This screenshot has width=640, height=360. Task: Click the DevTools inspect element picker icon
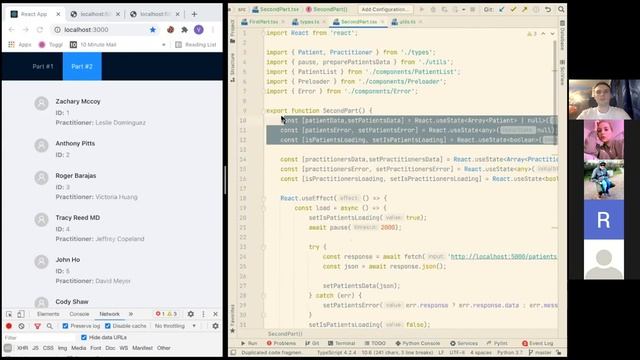pos(9,314)
